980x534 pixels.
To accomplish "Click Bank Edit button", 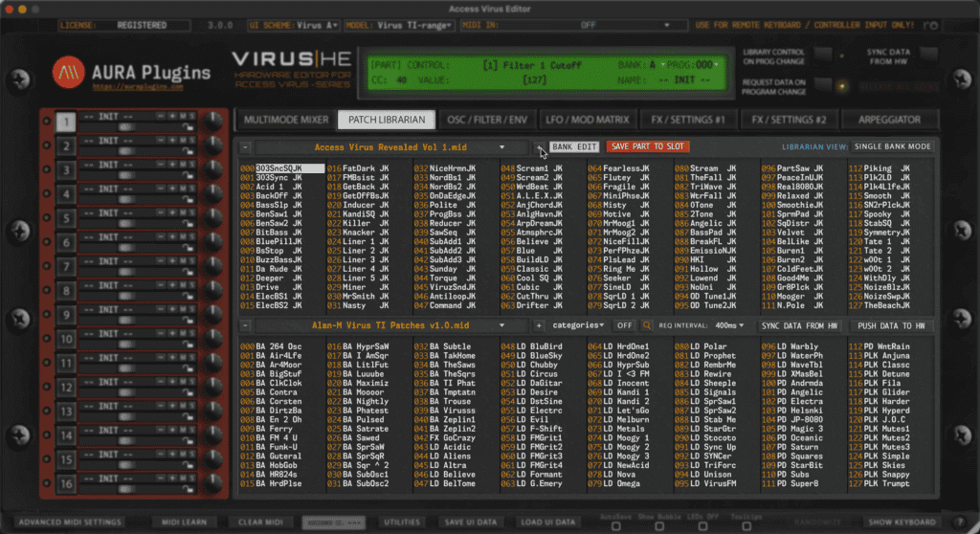I will pos(574,147).
